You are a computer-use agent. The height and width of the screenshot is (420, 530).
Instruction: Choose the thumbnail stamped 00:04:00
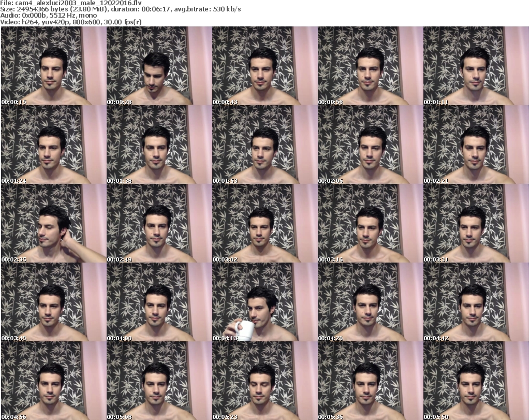[x=159, y=302]
